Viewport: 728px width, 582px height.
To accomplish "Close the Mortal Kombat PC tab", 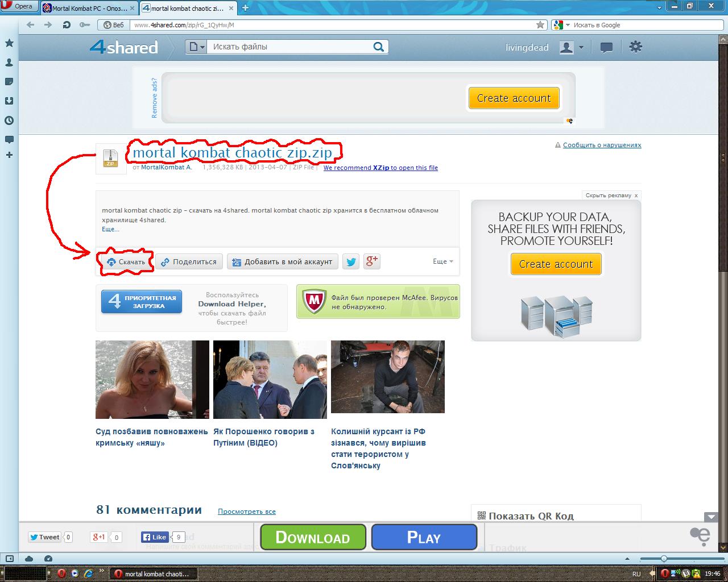I will point(131,9).
